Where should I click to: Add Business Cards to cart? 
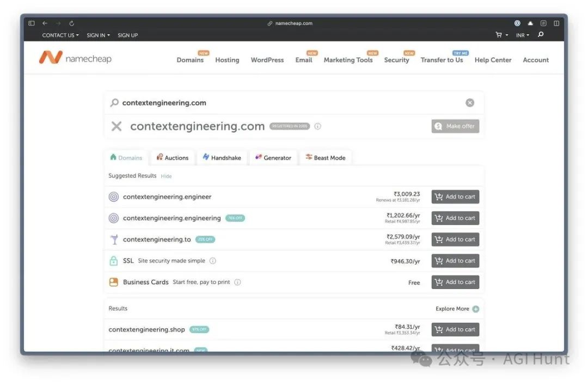tap(455, 282)
